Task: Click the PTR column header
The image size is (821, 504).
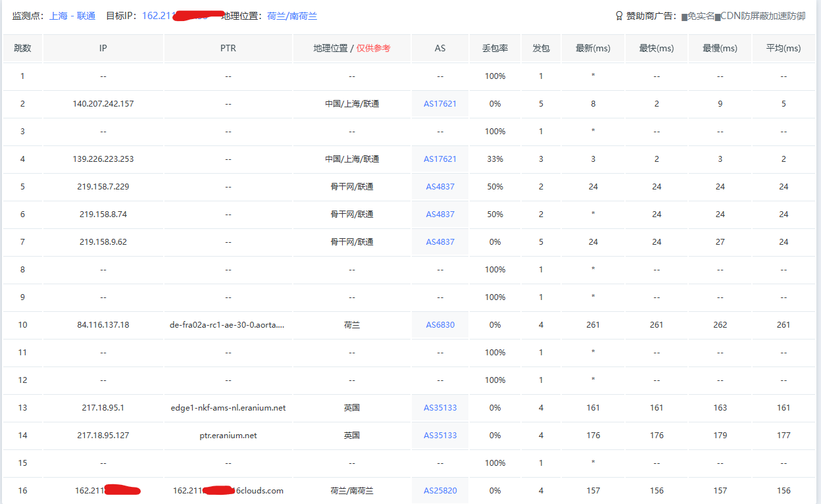Action: click(x=228, y=49)
